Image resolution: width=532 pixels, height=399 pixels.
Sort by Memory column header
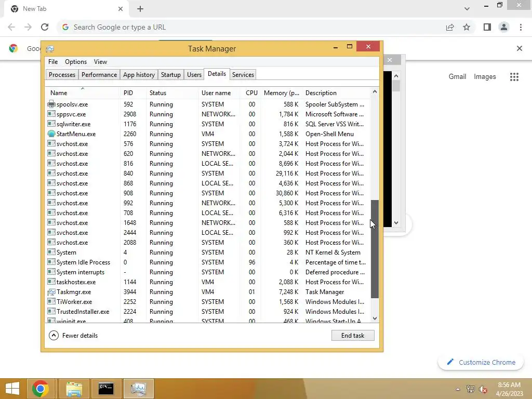(282, 92)
